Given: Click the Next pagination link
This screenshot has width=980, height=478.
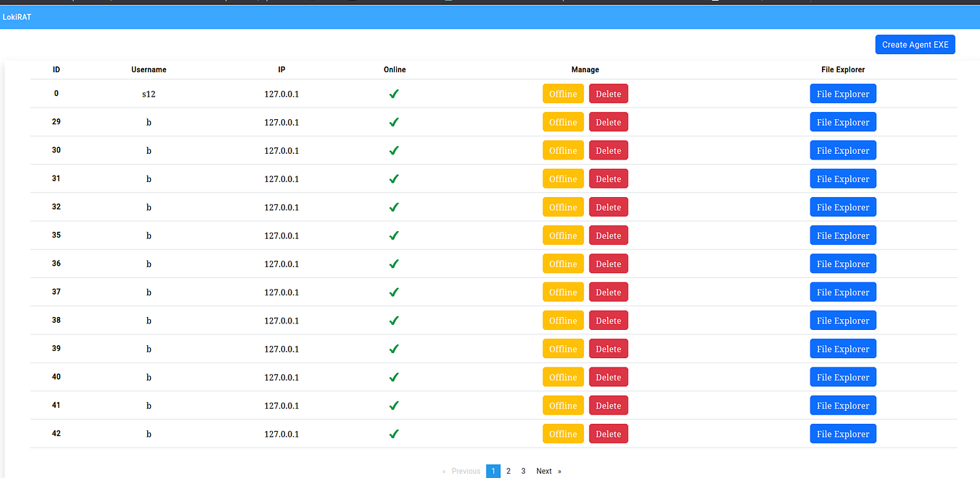Looking at the screenshot, I should (x=544, y=470).
